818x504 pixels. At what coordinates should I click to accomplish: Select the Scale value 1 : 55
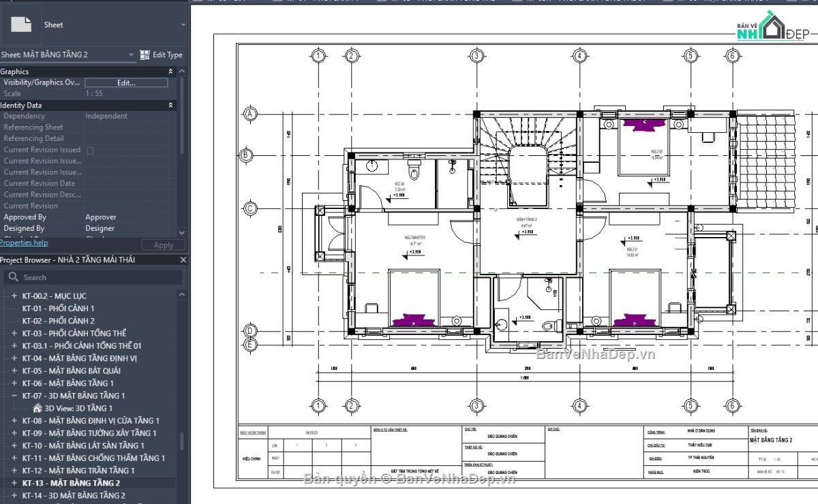[x=94, y=94]
